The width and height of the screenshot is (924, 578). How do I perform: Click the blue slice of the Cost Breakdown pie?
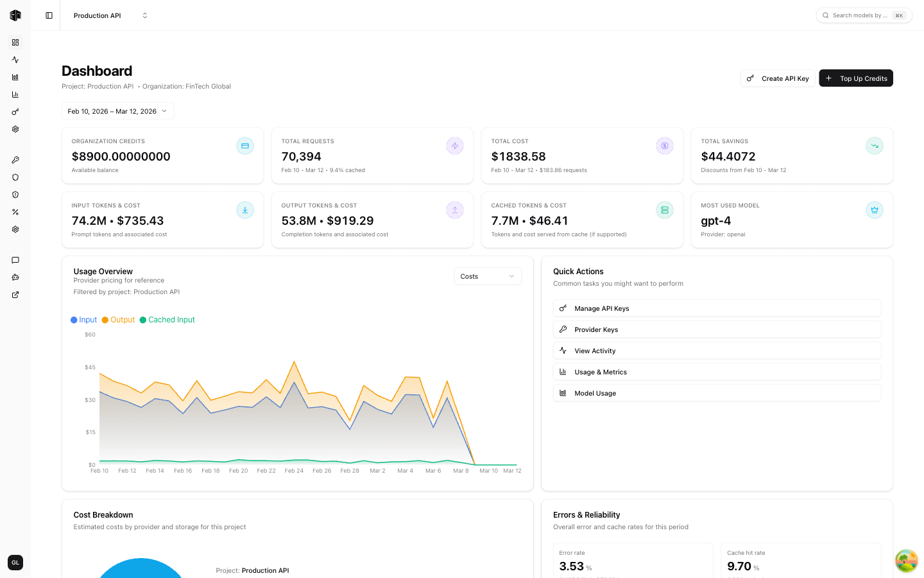pyautogui.click(x=140, y=572)
